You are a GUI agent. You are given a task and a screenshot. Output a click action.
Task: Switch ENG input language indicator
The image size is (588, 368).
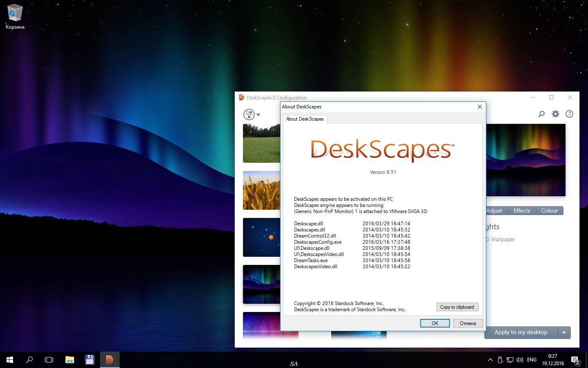[532, 360]
